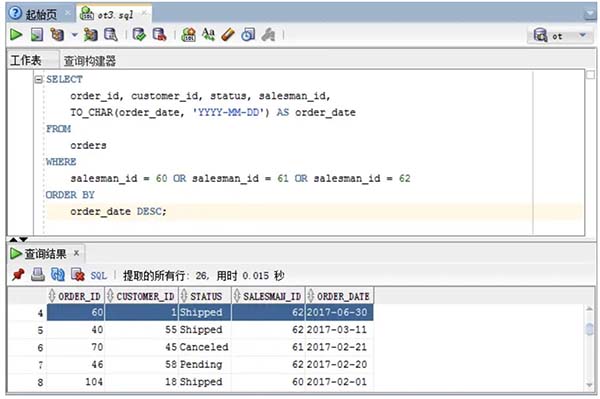Viewport: 600px width, 399px height.
Task: Refresh the query results
Action: 58,275
